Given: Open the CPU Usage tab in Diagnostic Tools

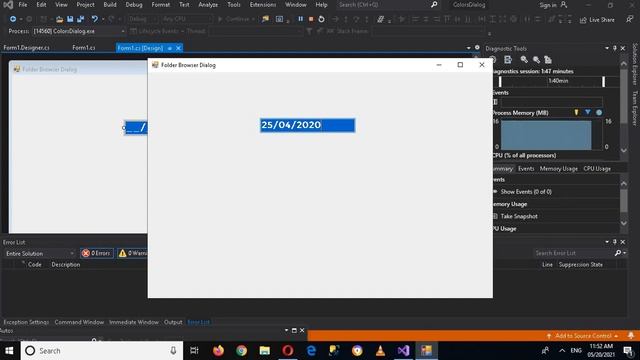Looking at the screenshot, I should 597,169.
